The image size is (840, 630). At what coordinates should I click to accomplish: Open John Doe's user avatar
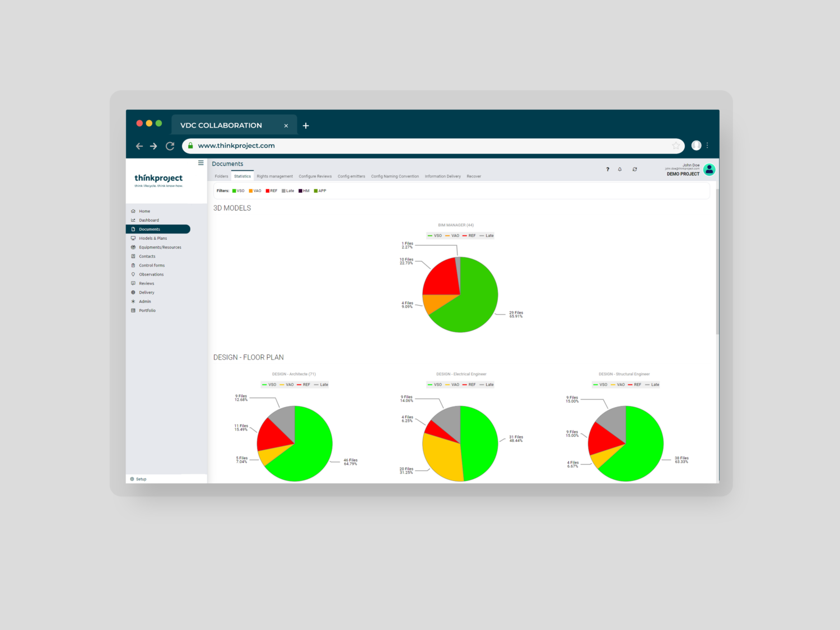pos(709,169)
